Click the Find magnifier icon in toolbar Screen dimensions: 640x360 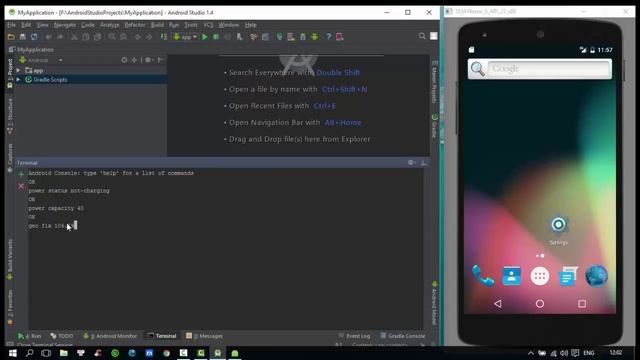point(112,37)
